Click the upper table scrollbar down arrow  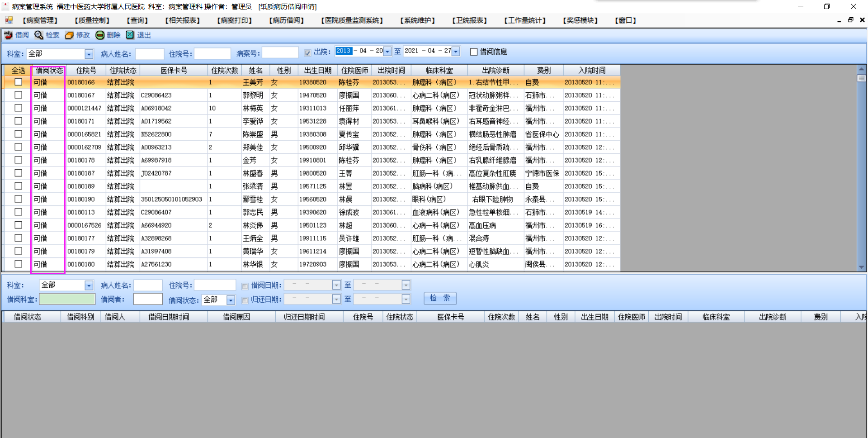click(862, 267)
